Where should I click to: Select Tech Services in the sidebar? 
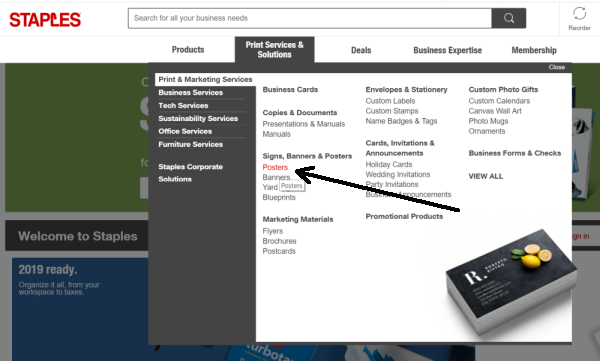[x=183, y=105]
